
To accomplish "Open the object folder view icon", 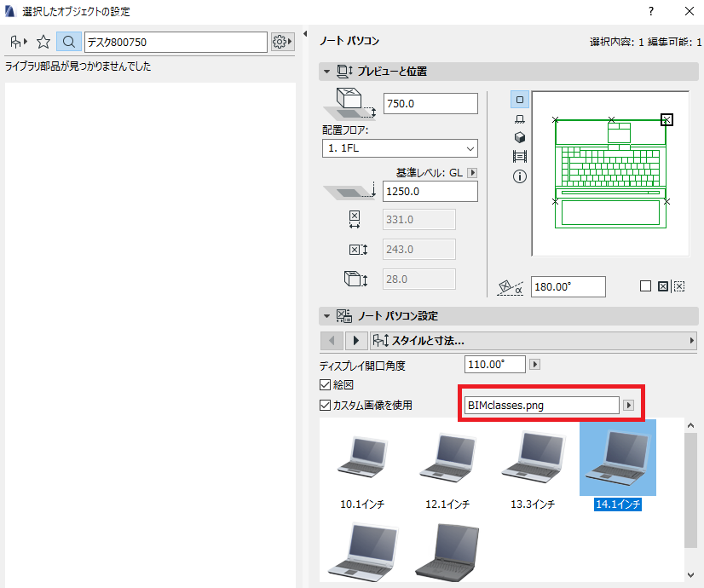I will [19, 43].
